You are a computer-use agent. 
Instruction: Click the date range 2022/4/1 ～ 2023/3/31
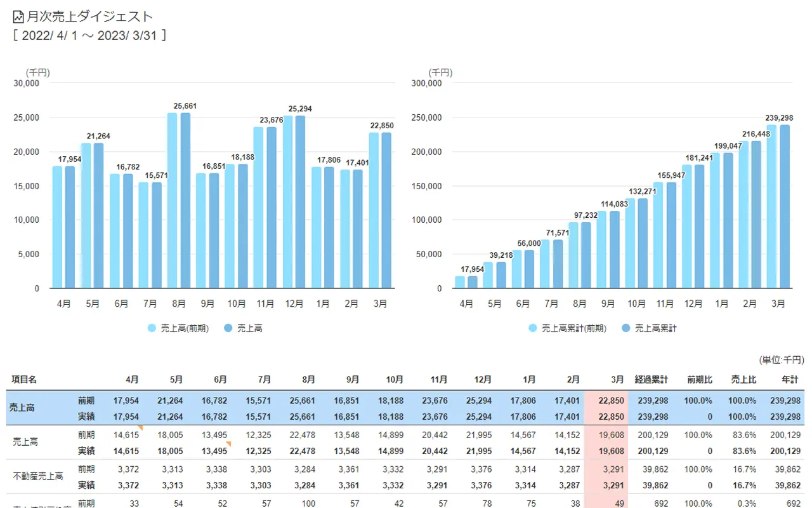(89, 36)
